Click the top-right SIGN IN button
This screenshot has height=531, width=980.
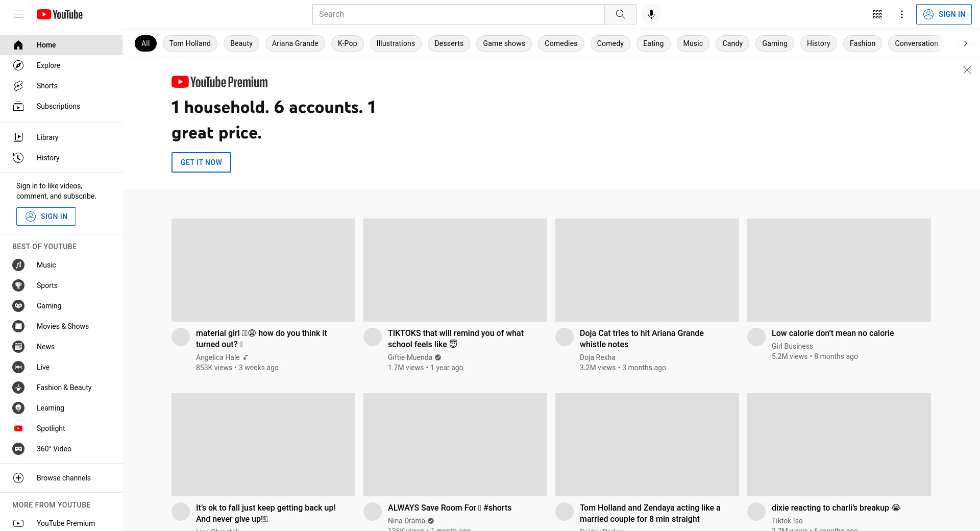[x=944, y=14]
